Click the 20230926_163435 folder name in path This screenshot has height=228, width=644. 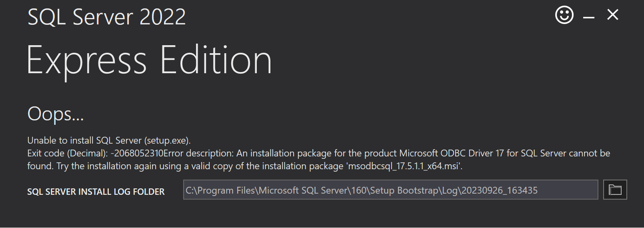(x=499, y=190)
